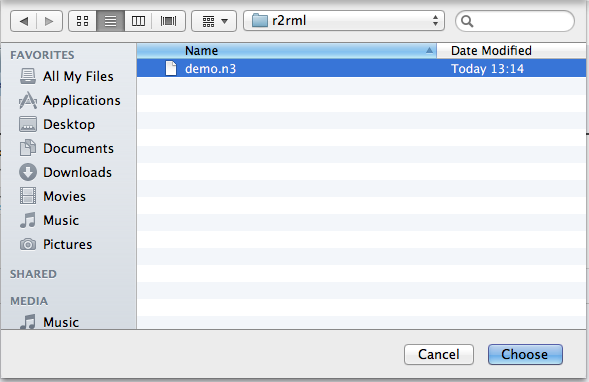Click the Cancel button
Image resolution: width=589 pixels, height=382 pixels.
tap(439, 354)
